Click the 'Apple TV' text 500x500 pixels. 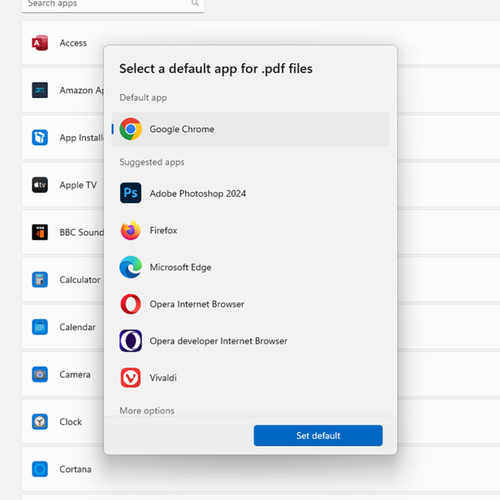pyautogui.click(x=78, y=185)
